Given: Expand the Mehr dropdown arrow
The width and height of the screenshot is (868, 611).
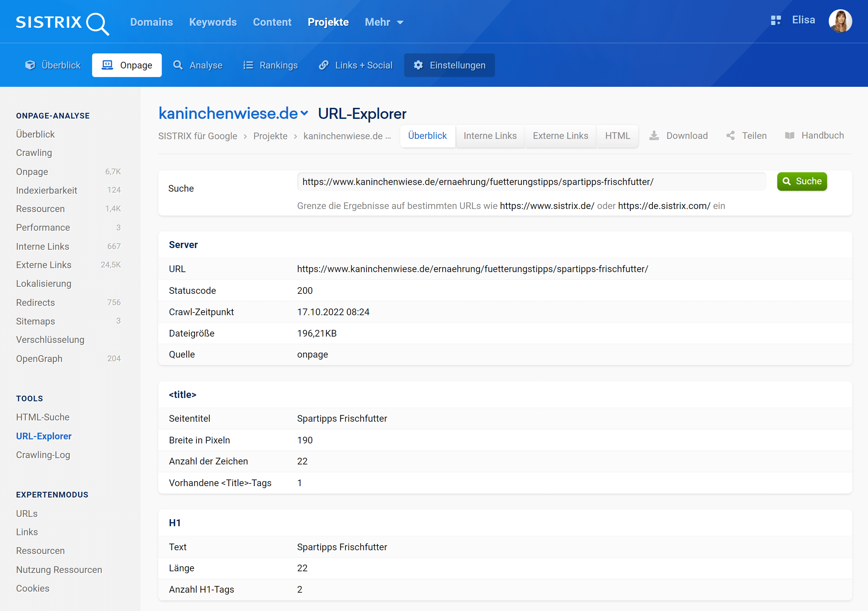Looking at the screenshot, I should (x=400, y=23).
